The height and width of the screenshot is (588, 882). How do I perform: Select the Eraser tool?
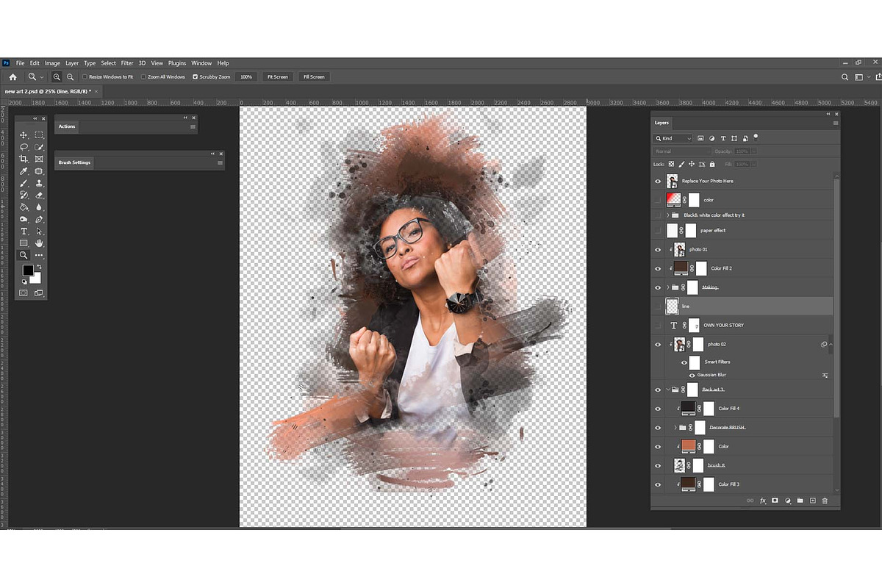tap(39, 195)
